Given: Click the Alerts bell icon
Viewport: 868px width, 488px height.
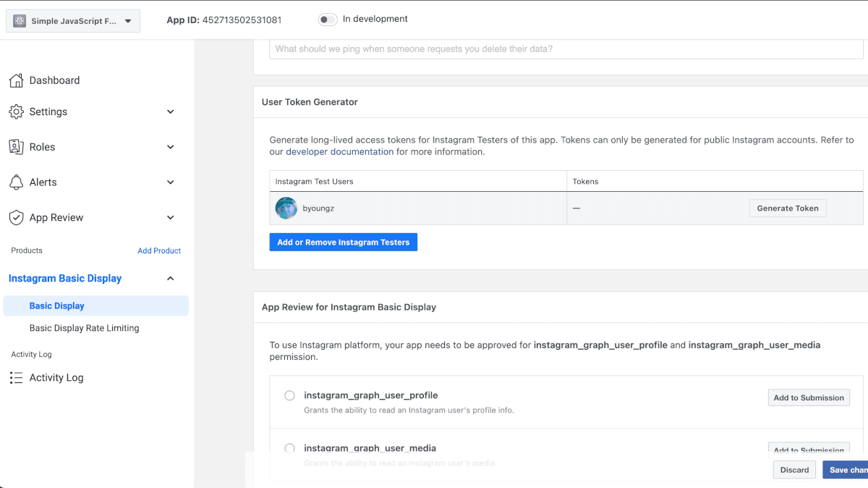Looking at the screenshot, I should pos(16,182).
